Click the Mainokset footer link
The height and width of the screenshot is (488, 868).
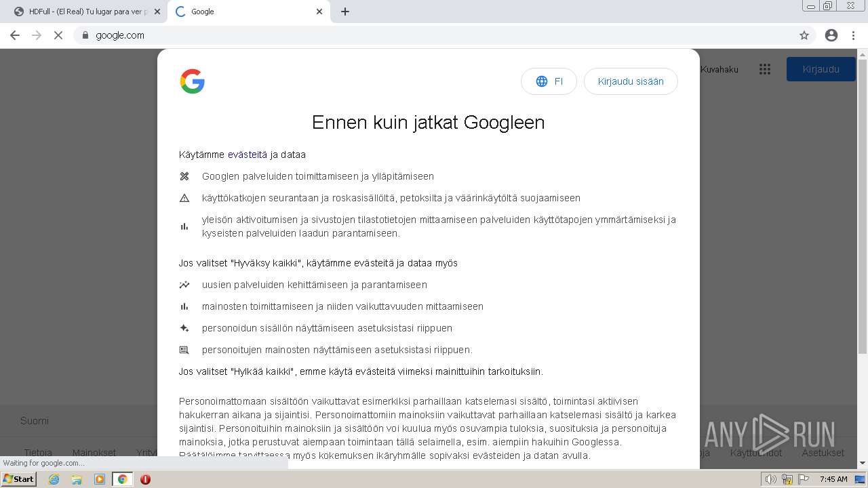coord(94,453)
